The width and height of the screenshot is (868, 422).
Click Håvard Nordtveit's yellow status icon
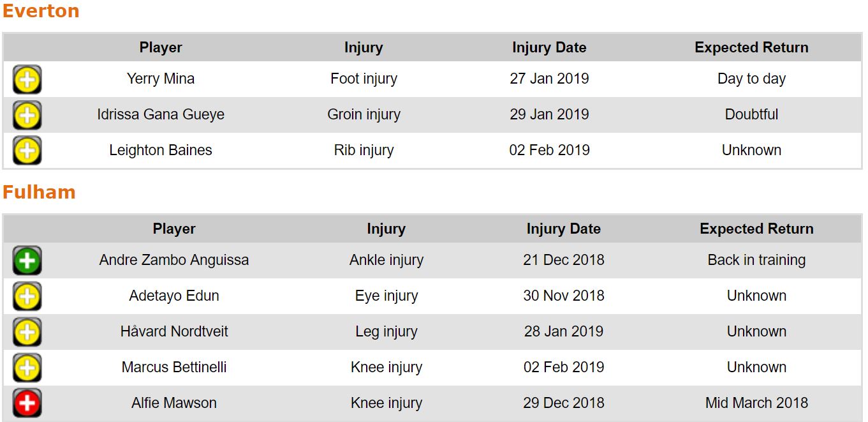[x=27, y=332]
